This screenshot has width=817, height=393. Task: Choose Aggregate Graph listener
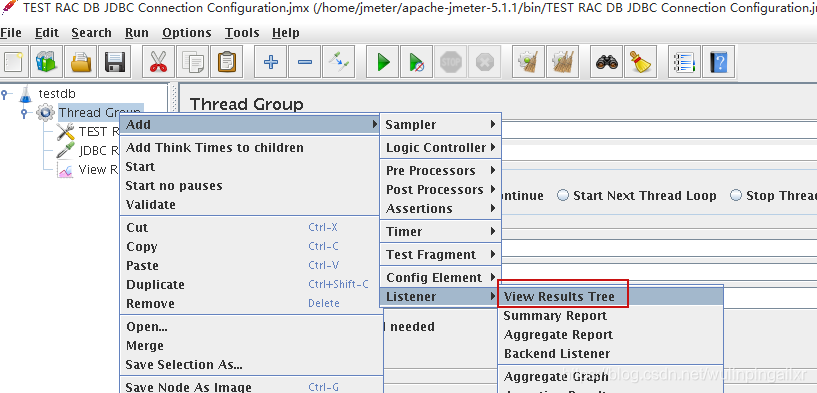[611, 376]
